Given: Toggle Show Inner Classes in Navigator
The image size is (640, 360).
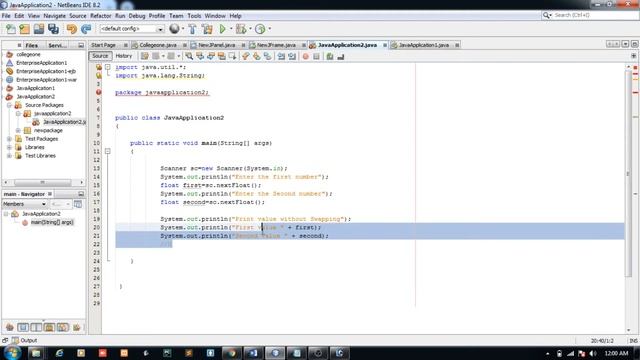Looking at the screenshot, I should pos(63,327).
